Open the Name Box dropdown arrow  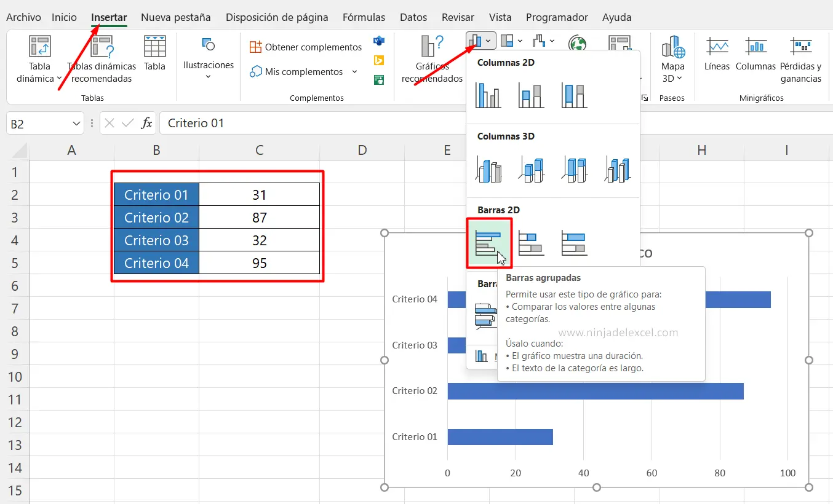click(x=76, y=124)
